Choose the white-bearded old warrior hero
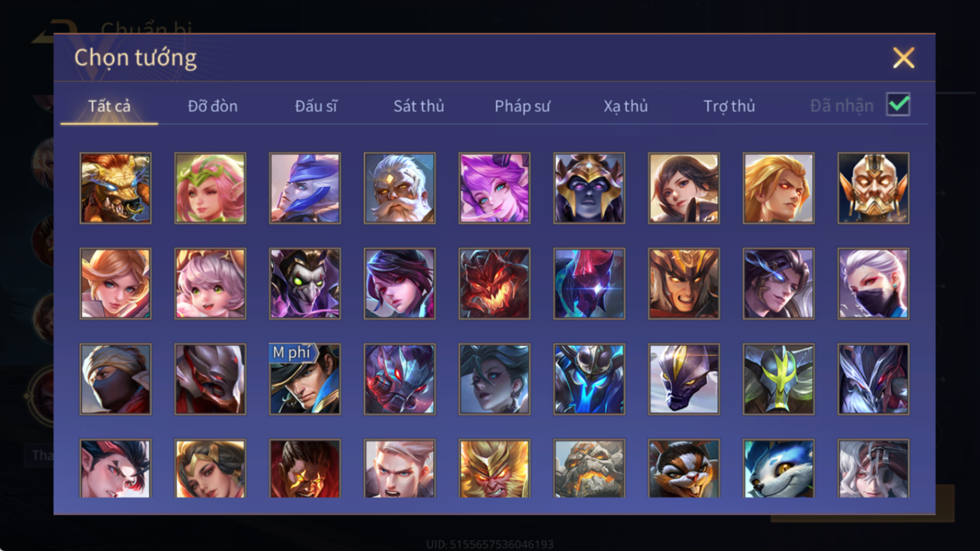The height and width of the screenshot is (551, 980). pos(399,188)
